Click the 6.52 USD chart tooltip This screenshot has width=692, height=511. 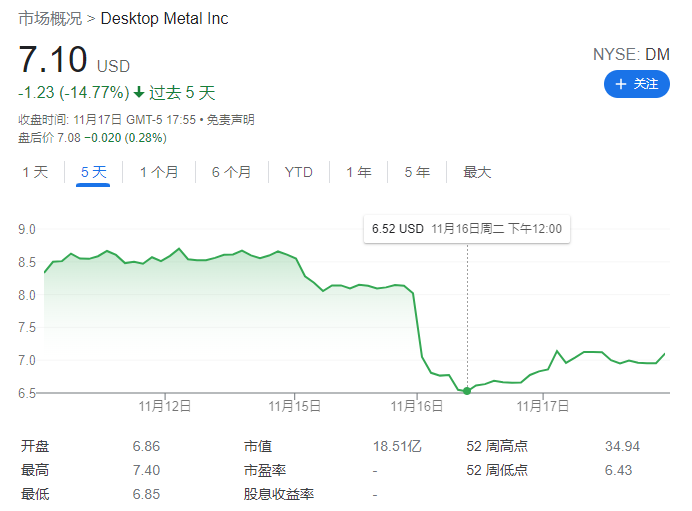[x=467, y=229]
